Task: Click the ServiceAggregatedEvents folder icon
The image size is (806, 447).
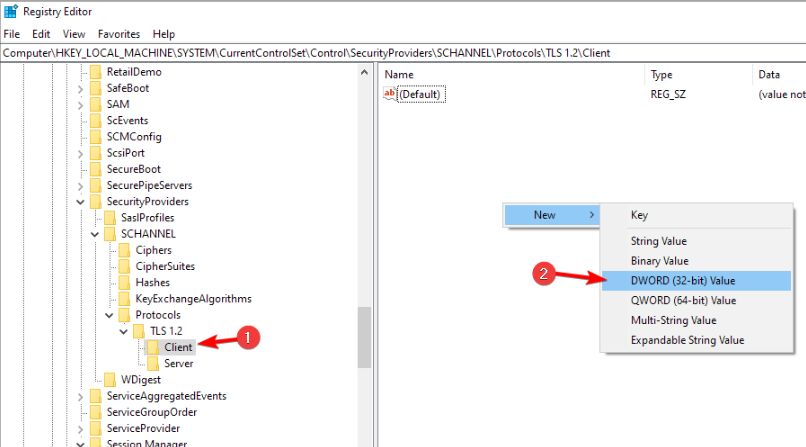Action: click(x=96, y=396)
